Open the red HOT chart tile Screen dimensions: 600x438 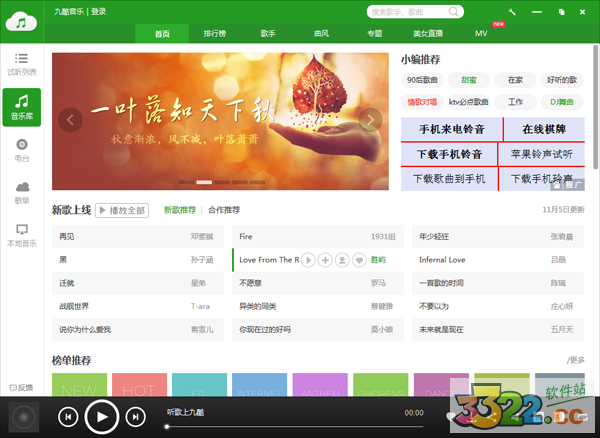pyautogui.click(x=139, y=385)
